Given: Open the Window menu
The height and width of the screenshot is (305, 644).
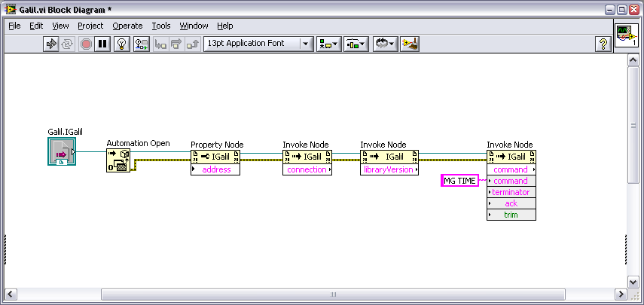Looking at the screenshot, I should click(x=194, y=26).
